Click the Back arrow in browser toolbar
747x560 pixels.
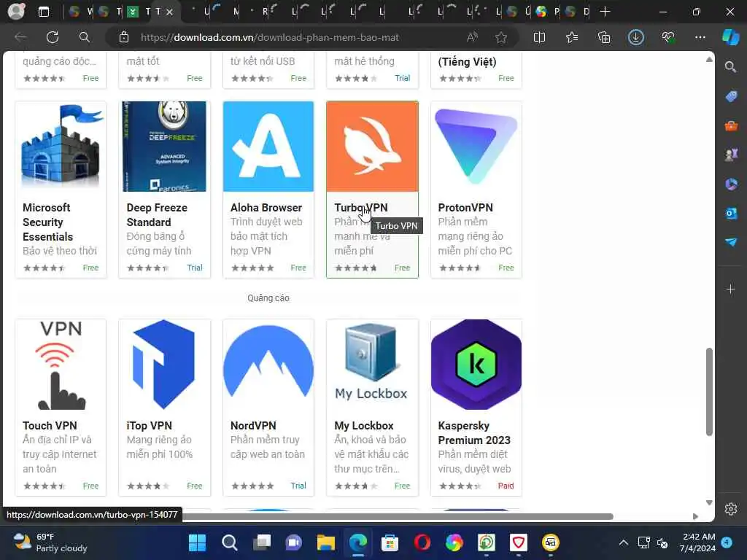click(20, 37)
